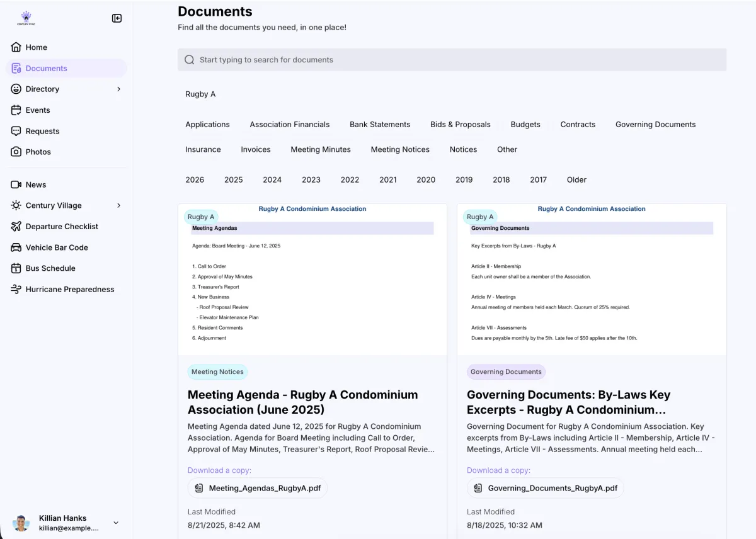Image resolution: width=756 pixels, height=539 pixels.
Task: Open Departure Checklist plane icon
Action: pos(16,227)
